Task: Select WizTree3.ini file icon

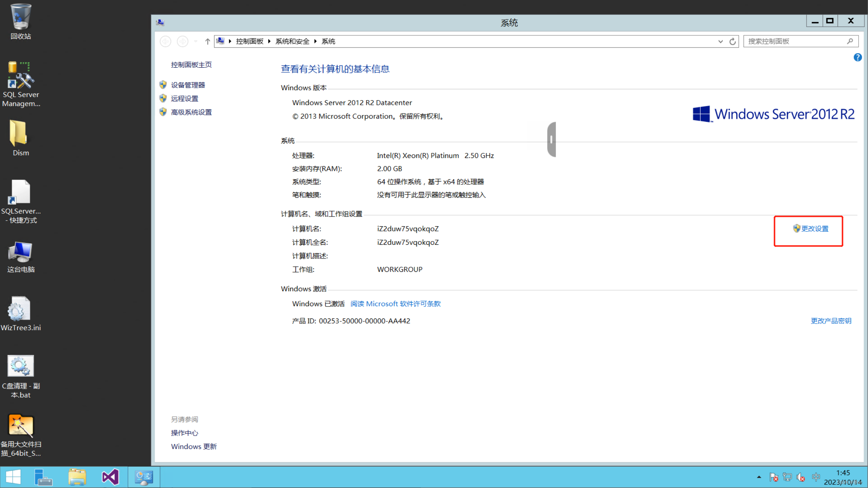Action: tap(21, 314)
